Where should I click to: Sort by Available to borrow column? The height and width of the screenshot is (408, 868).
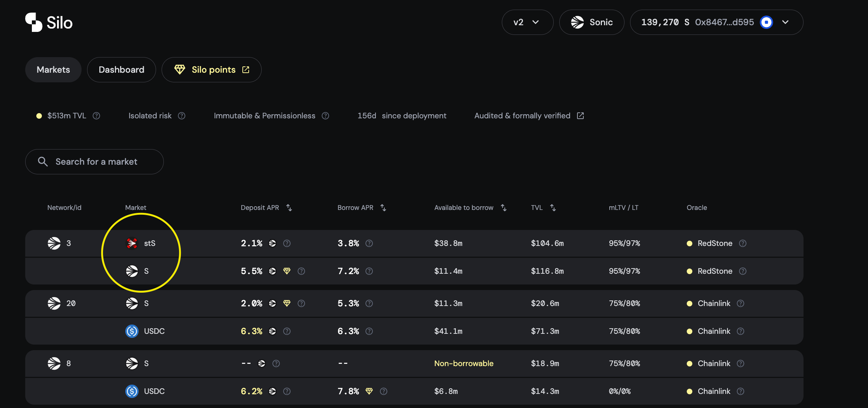click(x=503, y=208)
